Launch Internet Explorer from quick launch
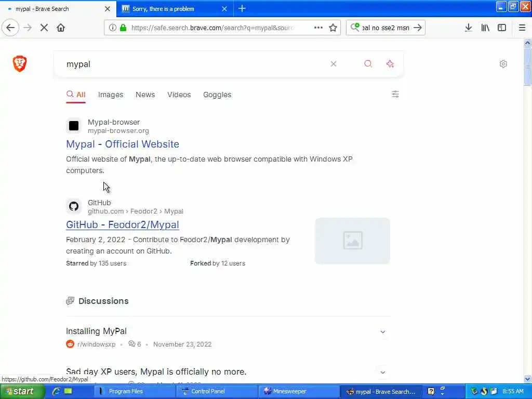This screenshot has height=399, width=532. tap(56, 391)
